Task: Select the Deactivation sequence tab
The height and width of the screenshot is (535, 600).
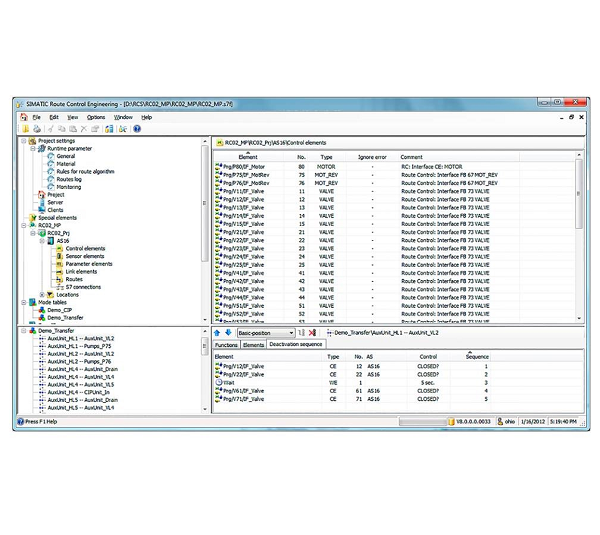Action: pos(296,344)
